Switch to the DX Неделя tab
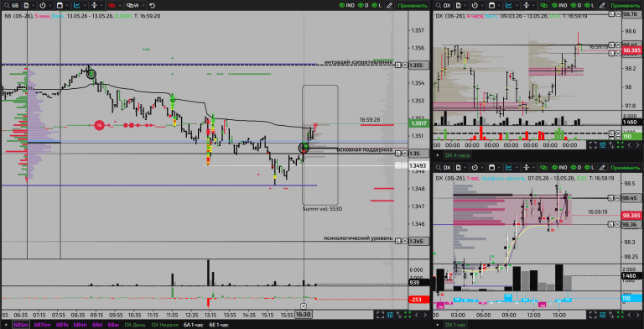The width and height of the screenshot is (644, 329). (x=164, y=325)
